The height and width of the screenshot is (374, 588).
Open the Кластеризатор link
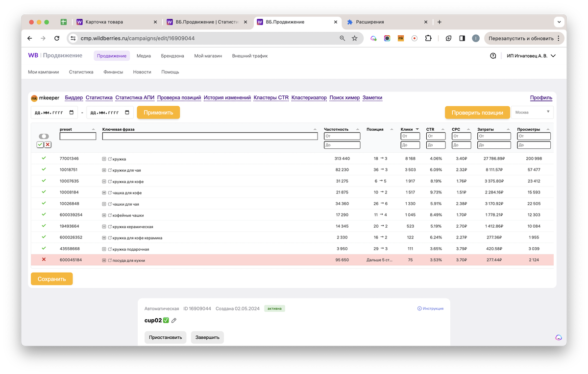point(309,98)
